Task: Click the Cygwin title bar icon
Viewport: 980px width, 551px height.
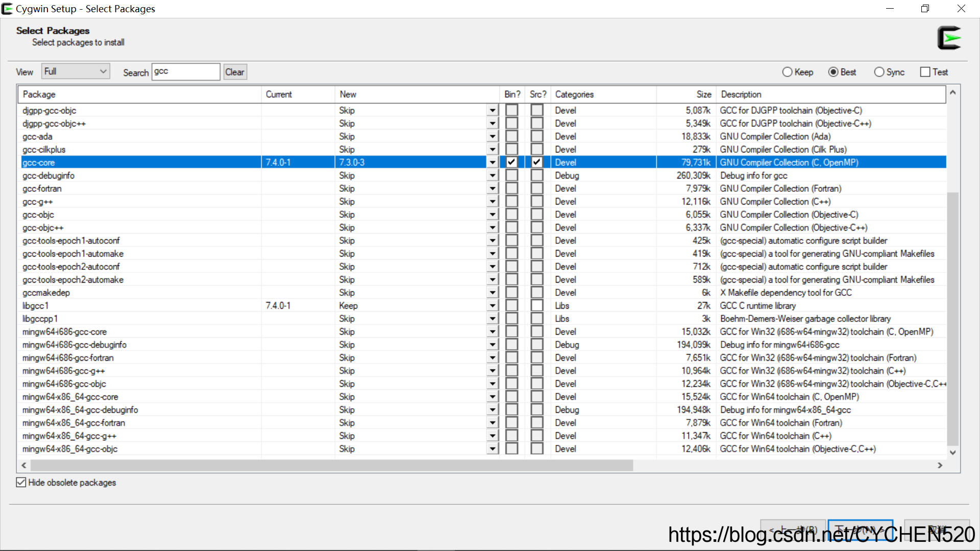Action: pyautogui.click(x=7, y=9)
